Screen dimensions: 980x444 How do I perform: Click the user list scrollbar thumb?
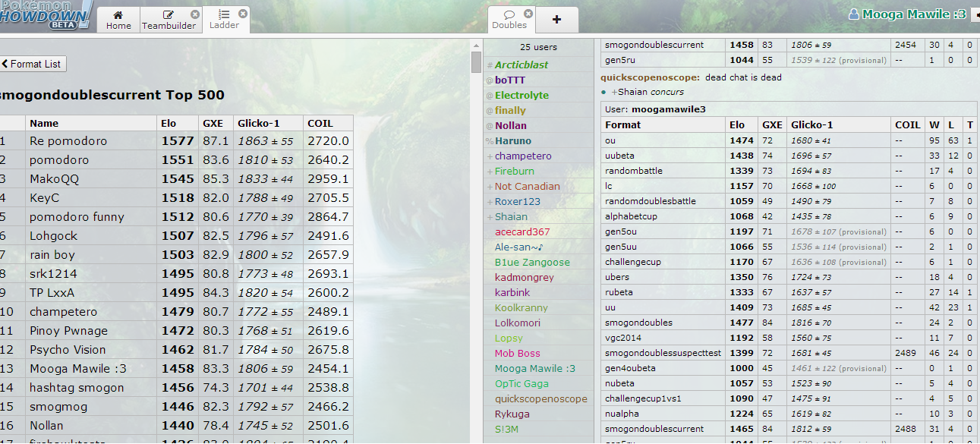click(476, 61)
